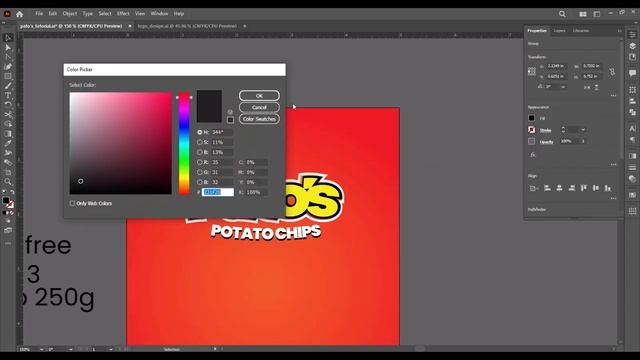Click the Fill color swatch in Appearance
Viewport: 640px width, 360px height.
coord(531,118)
